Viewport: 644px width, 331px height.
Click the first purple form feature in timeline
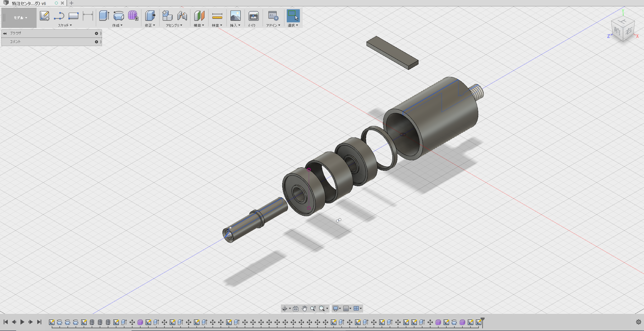(x=140, y=322)
